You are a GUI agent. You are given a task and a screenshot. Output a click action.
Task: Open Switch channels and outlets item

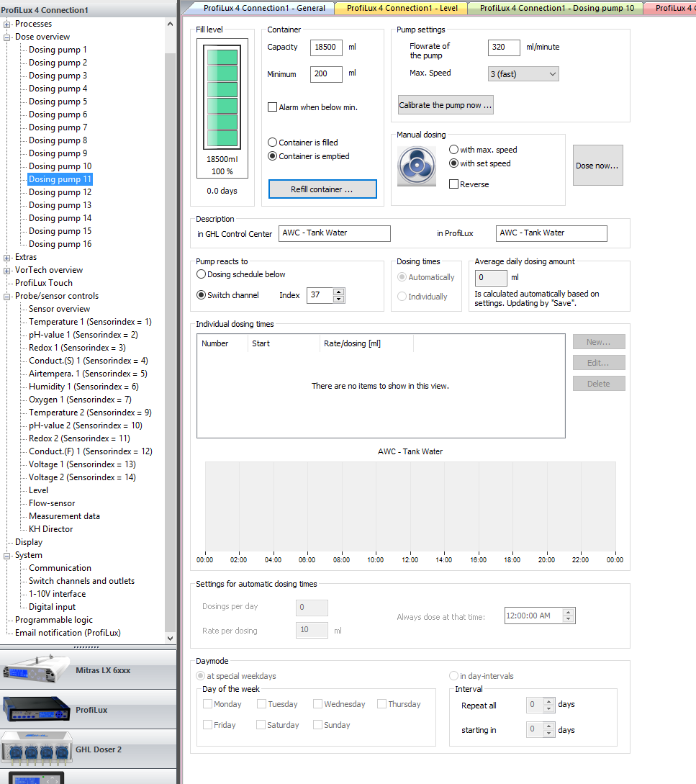(81, 581)
